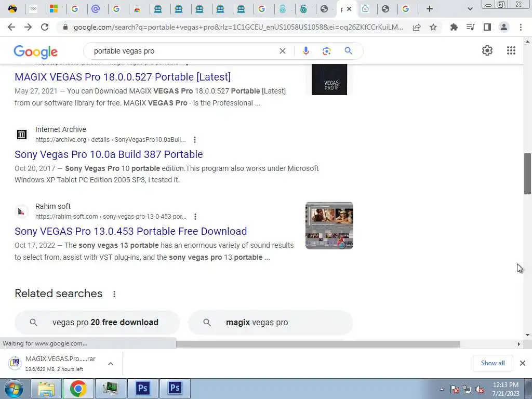Viewport: 532px width, 399px height.
Task: Click the Internet Archive site name
Action: [x=61, y=129]
